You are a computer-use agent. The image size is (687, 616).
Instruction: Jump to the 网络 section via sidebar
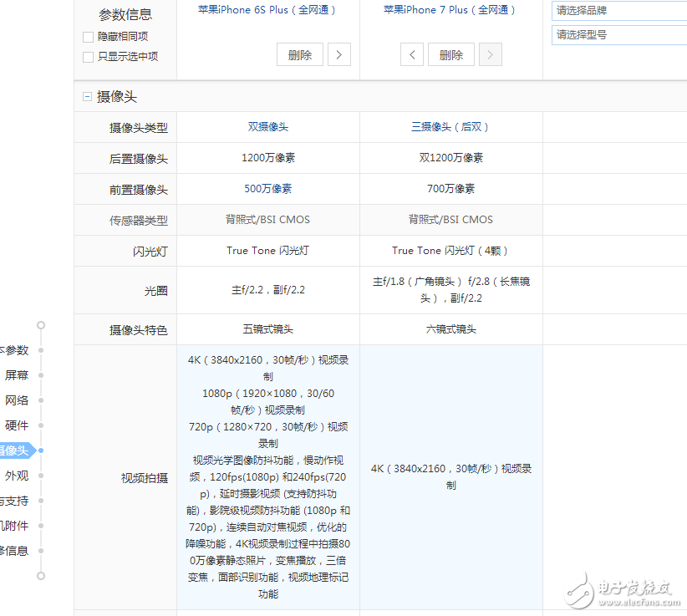pos(17,400)
